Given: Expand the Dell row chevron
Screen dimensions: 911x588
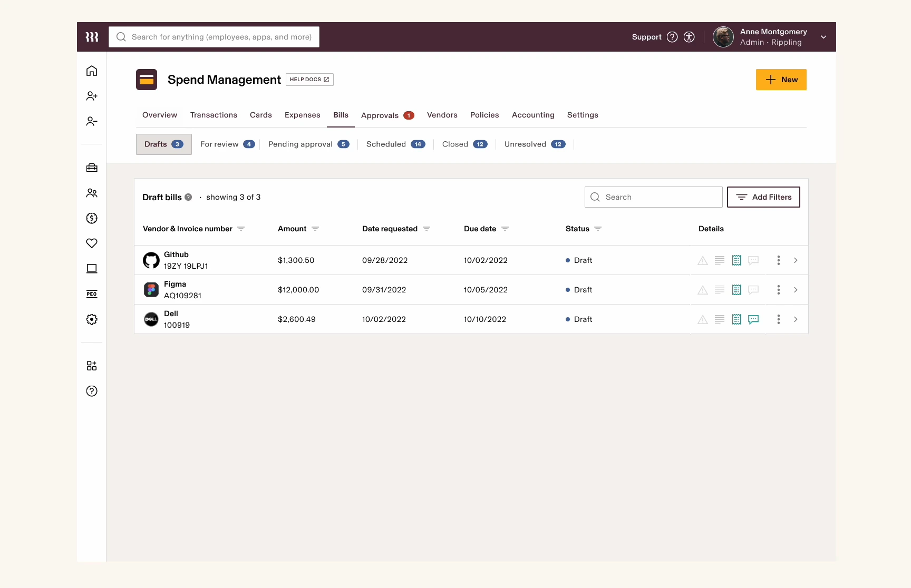Looking at the screenshot, I should tap(796, 319).
